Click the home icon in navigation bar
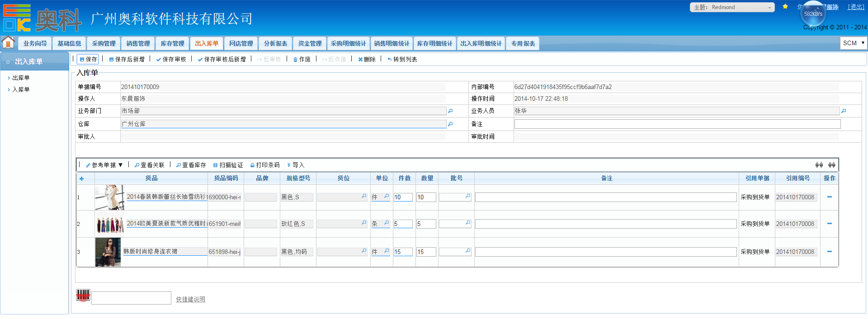This screenshot has height=319, width=868. [x=8, y=43]
